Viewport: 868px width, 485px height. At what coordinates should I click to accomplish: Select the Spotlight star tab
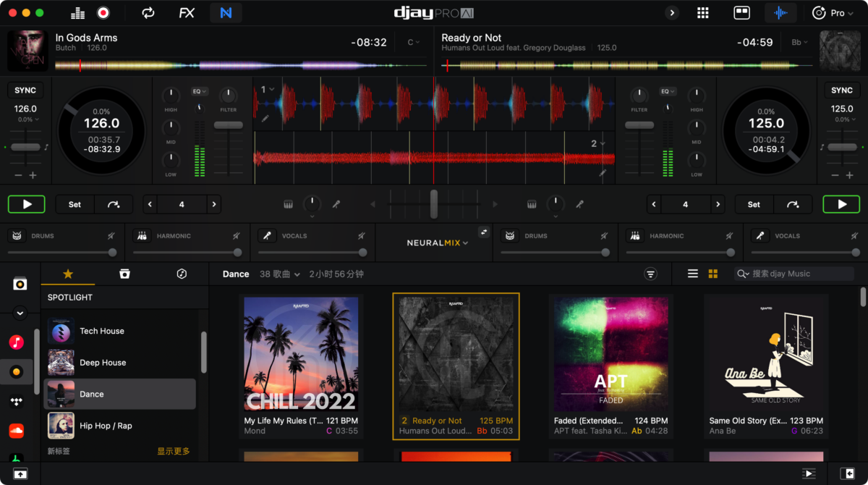click(68, 274)
